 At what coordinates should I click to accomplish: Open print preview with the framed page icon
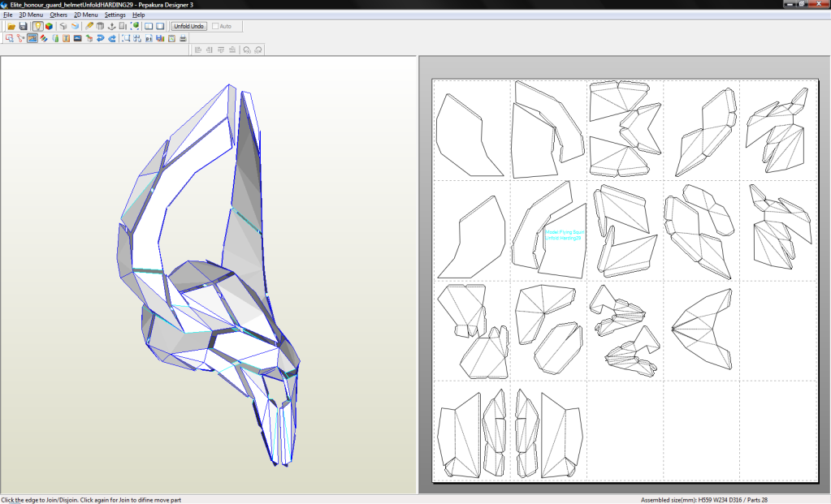171,38
